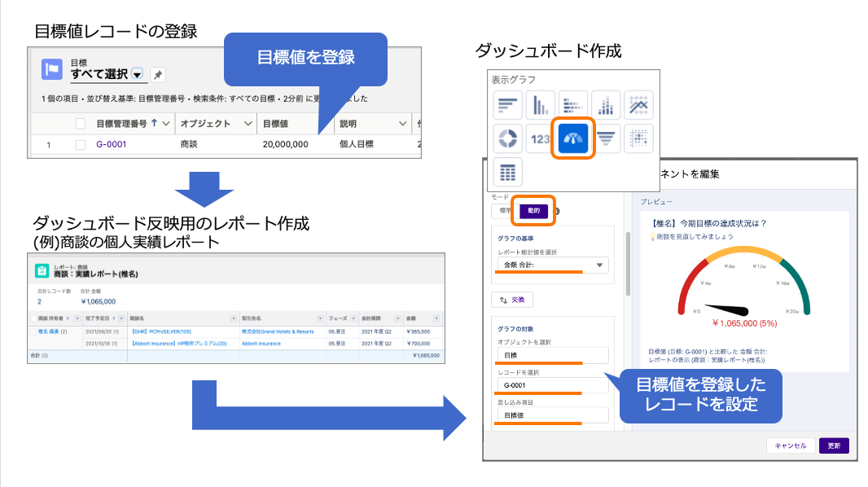
Task: Open the 【Abbott Insurance】HP制作プレミアム opportunity link
Action: 179,344
